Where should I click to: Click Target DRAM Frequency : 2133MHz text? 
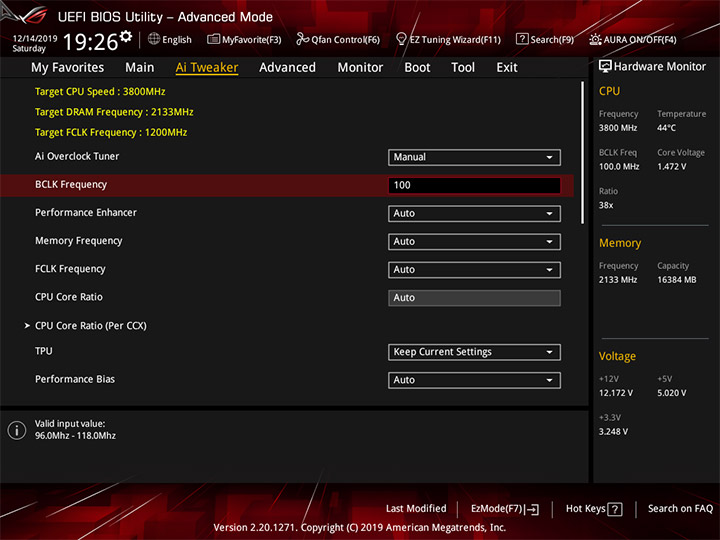(114, 112)
